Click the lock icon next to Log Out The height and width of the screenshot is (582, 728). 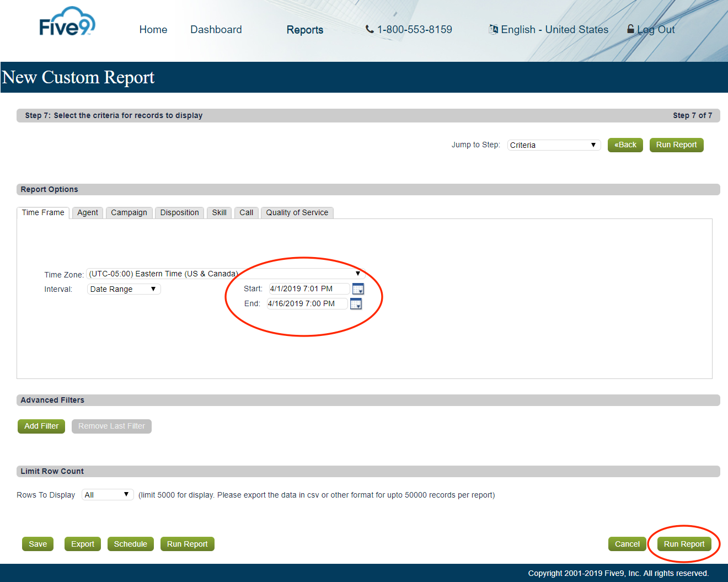[630, 29]
